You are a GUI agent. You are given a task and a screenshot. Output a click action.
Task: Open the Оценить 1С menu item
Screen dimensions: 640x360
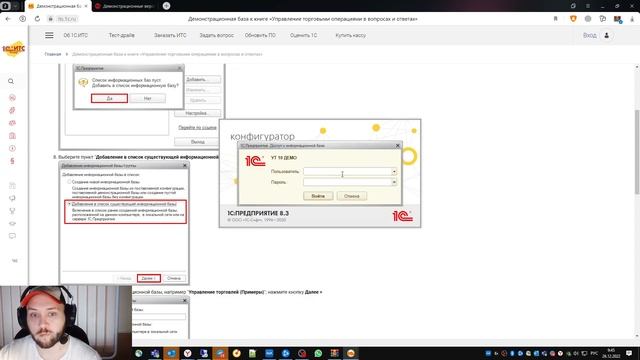click(x=303, y=36)
